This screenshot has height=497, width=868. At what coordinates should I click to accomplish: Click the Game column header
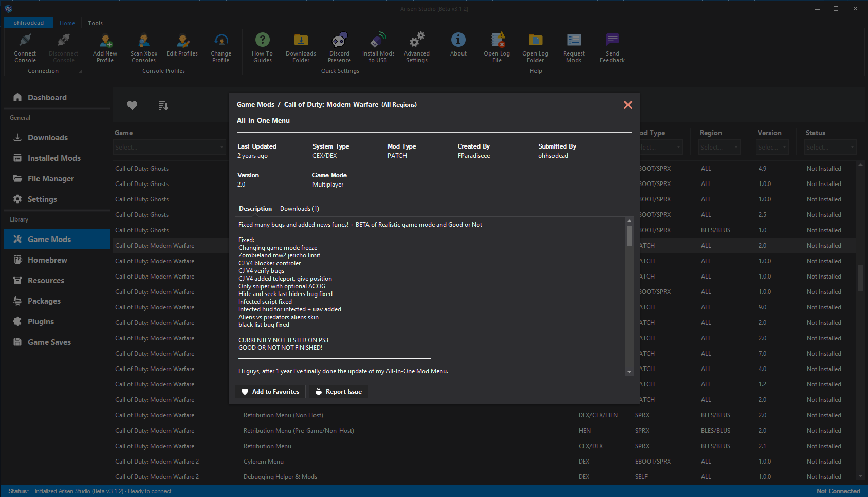click(123, 133)
